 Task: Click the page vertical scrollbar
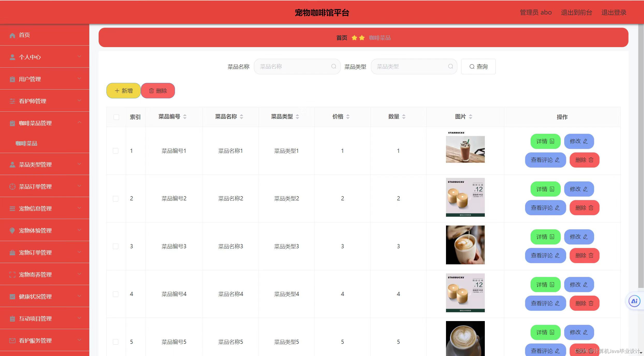point(641,155)
